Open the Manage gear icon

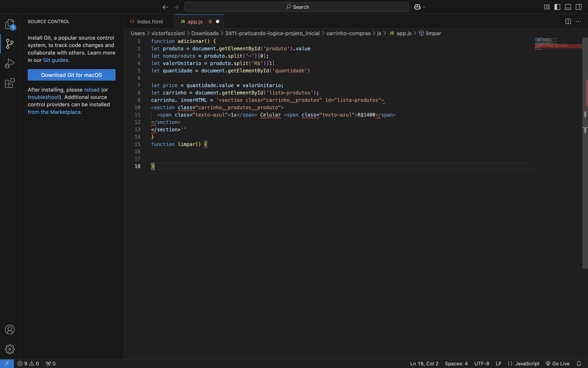point(10,349)
